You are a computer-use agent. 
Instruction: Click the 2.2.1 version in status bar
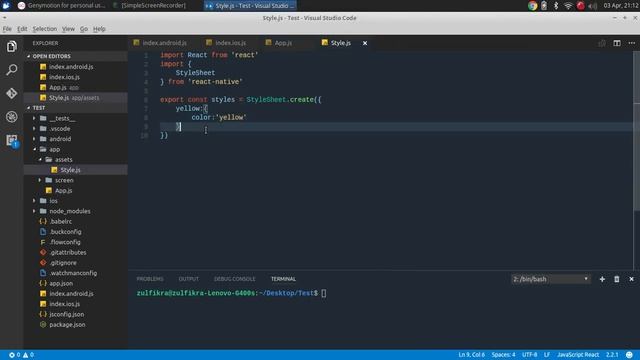coord(612,355)
